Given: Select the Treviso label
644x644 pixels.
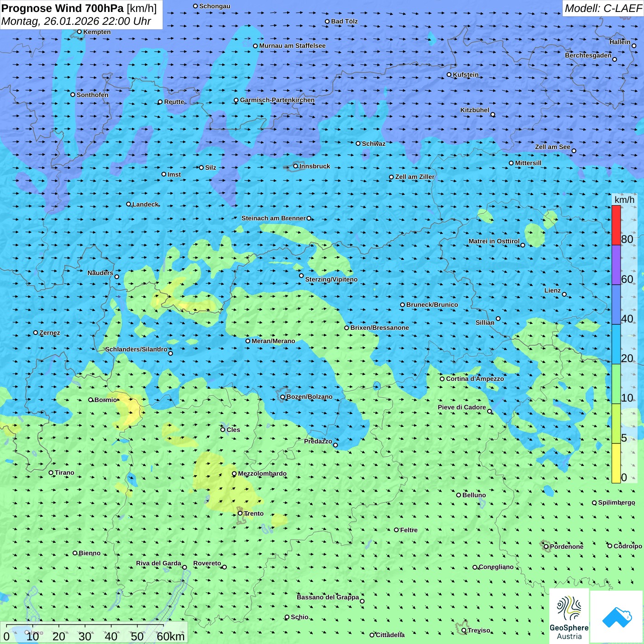Looking at the screenshot, I should 479,630.
